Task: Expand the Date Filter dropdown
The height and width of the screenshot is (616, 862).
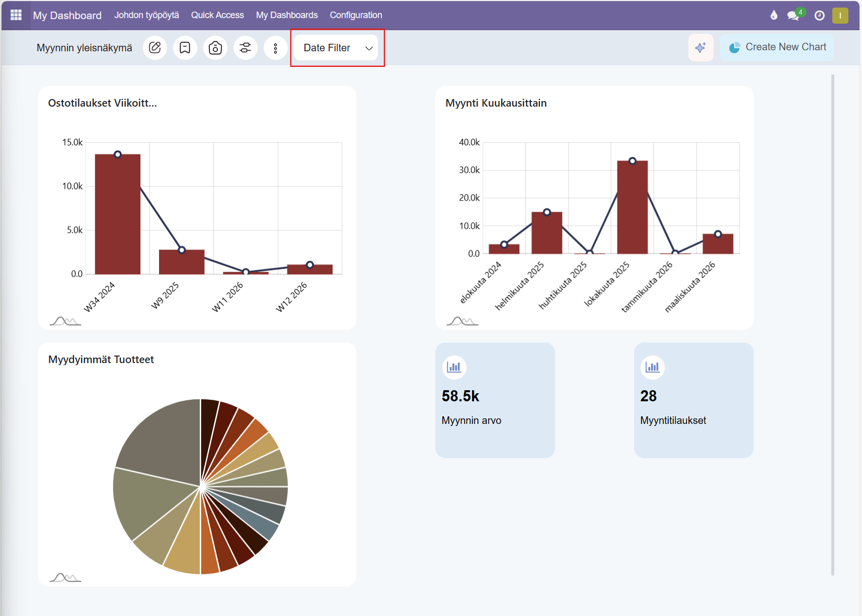Action: point(336,48)
